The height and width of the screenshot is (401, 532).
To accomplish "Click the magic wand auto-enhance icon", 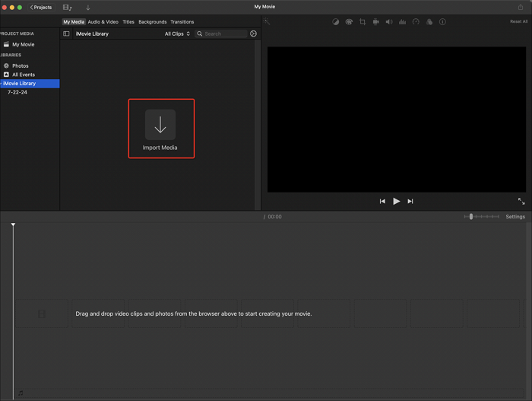I will (x=267, y=21).
